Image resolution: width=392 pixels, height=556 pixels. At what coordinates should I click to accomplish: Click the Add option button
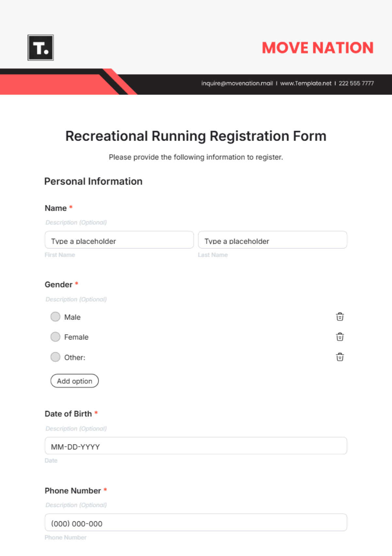74,381
